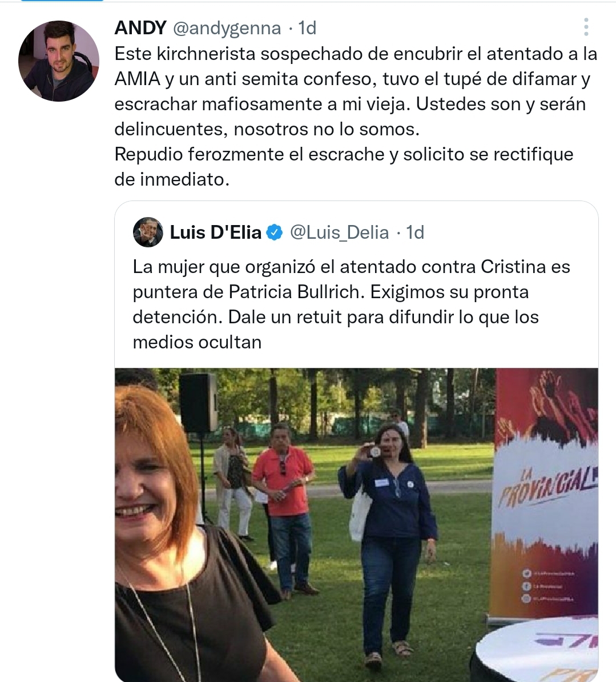Open the Luis D'Elia name in the quoted tweet
The image size is (616, 682).
[216, 232]
